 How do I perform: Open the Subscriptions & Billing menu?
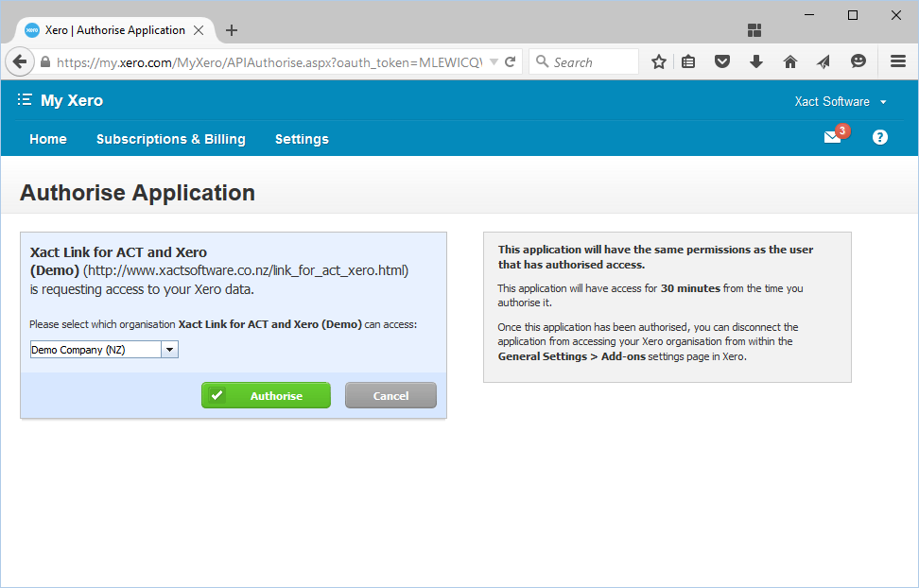[171, 139]
